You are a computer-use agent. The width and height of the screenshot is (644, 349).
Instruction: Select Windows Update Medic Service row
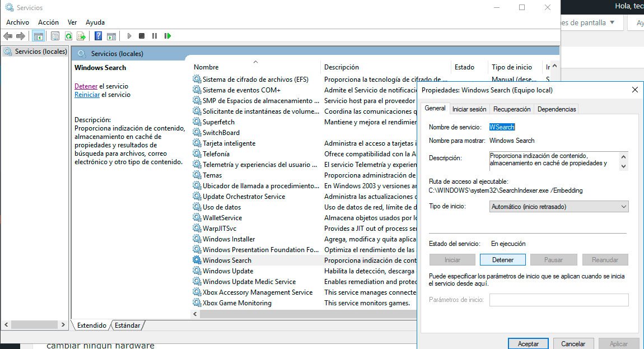click(x=249, y=282)
